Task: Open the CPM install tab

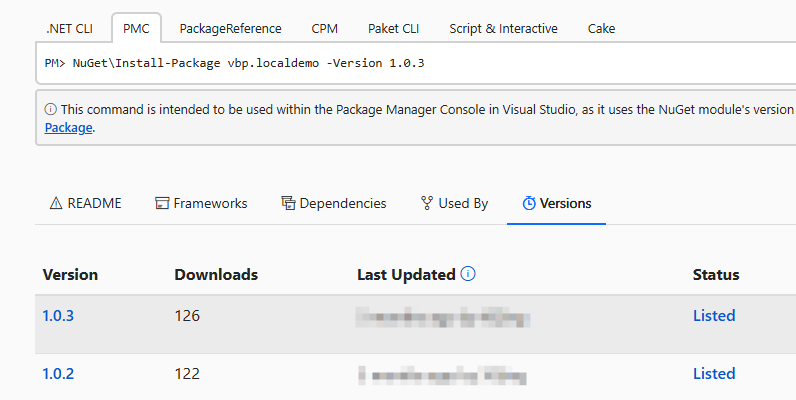Action: pos(324,28)
